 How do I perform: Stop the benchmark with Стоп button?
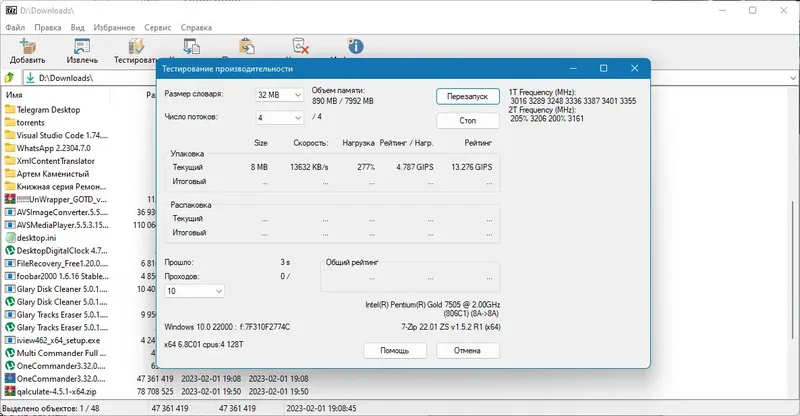[467, 121]
